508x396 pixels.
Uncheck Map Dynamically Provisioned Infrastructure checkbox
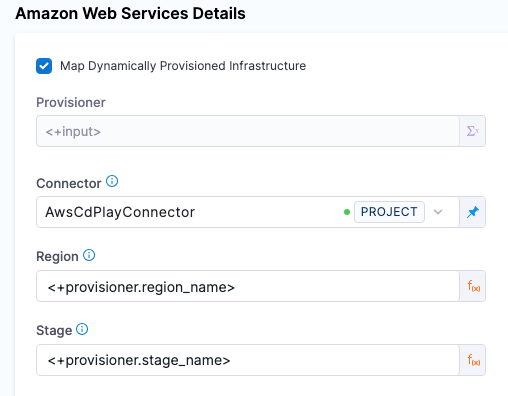[44, 66]
